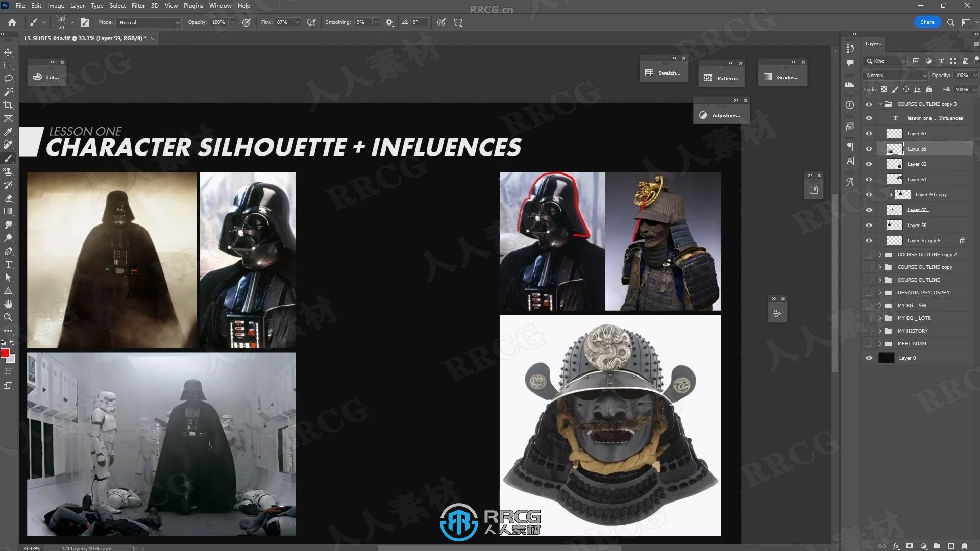The height and width of the screenshot is (551, 980).
Task: Hide Layer 63 visibility eye
Action: point(869,133)
